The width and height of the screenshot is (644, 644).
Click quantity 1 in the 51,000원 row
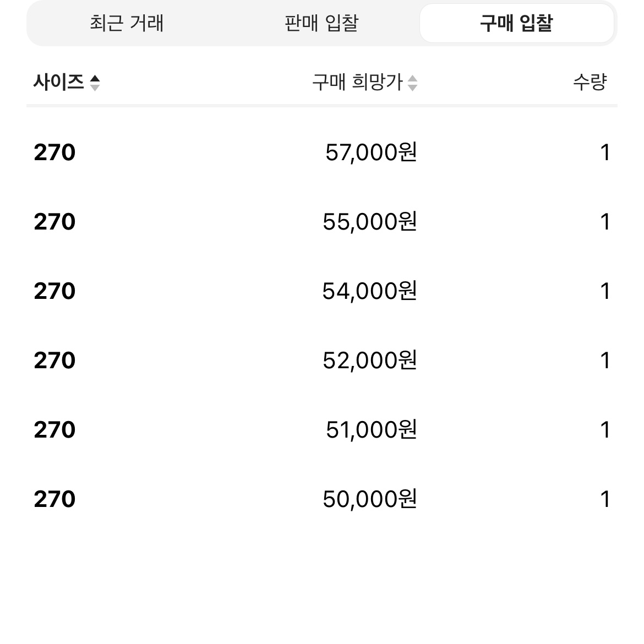point(605,430)
